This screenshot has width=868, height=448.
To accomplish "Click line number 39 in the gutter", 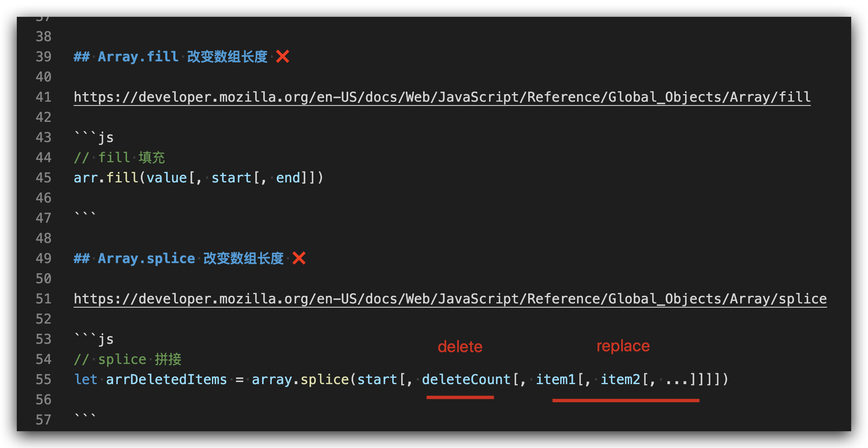I will pyautogui.click(x=43, y=57).
